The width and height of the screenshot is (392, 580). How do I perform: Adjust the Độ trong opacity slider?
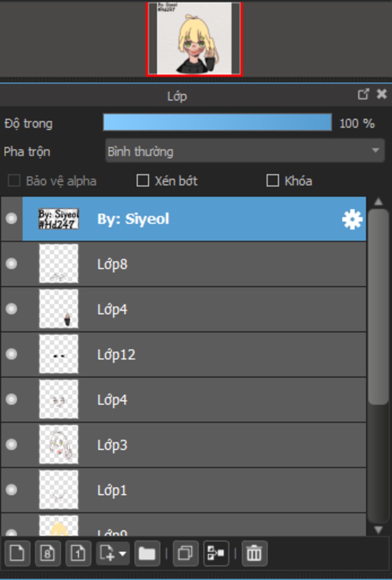coord(217,123)
